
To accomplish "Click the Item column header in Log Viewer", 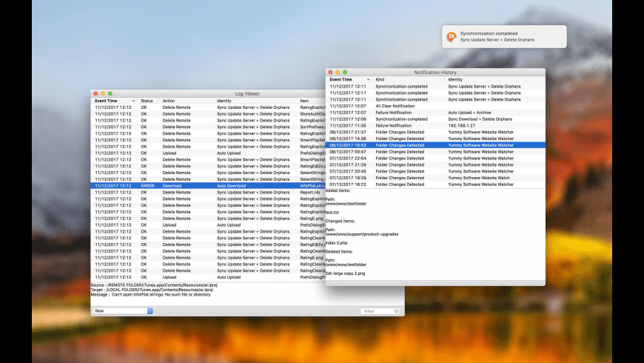I will (304, 101).
